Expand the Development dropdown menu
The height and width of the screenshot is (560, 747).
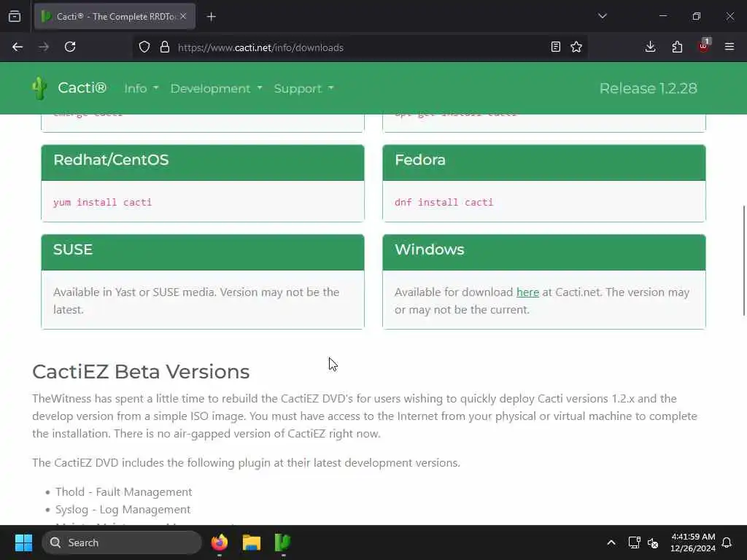coord(216,88)
